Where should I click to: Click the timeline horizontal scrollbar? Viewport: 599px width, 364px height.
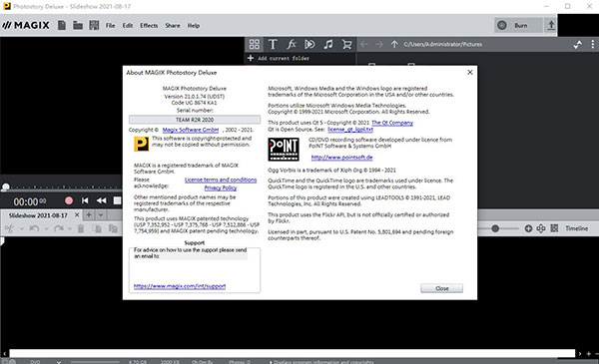pyautogui.click(x=293, y=353)
